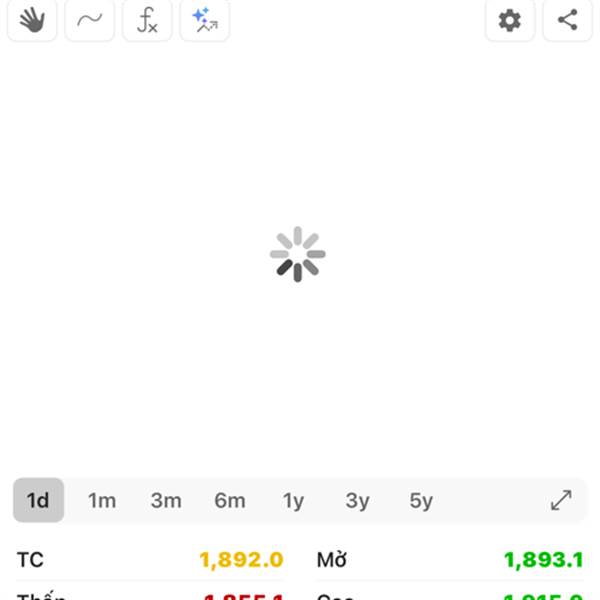Open the fx indicators menu

point(147,20)
